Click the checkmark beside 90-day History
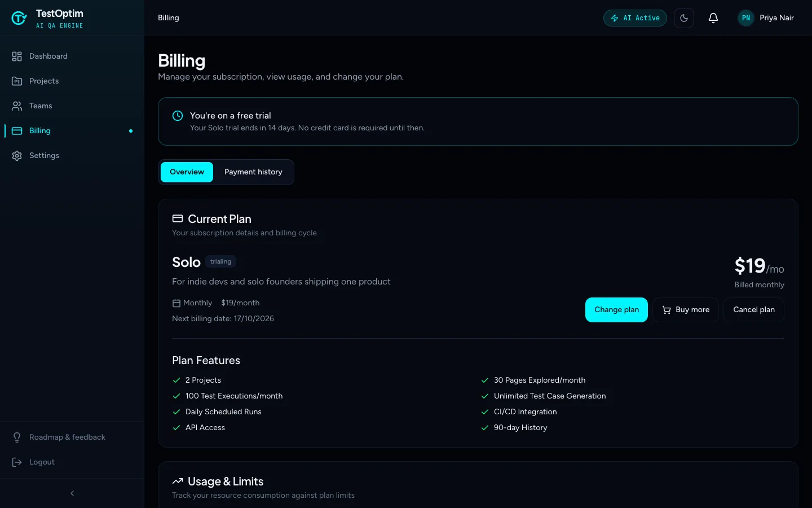 point(485,428)
